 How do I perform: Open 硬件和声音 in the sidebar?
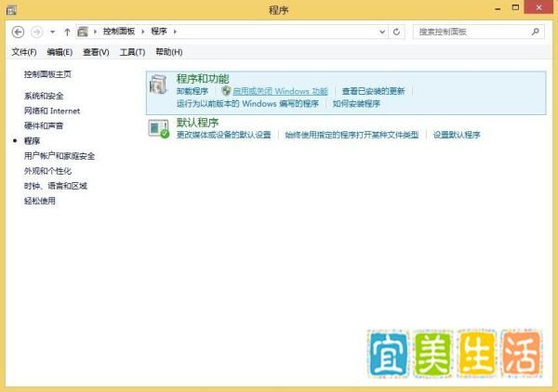coord(44,125)
